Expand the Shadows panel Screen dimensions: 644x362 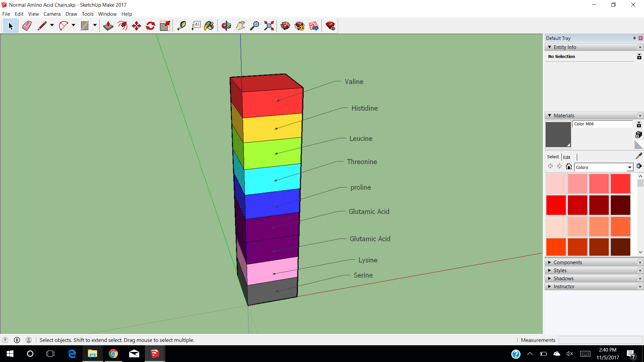(563, 279)
